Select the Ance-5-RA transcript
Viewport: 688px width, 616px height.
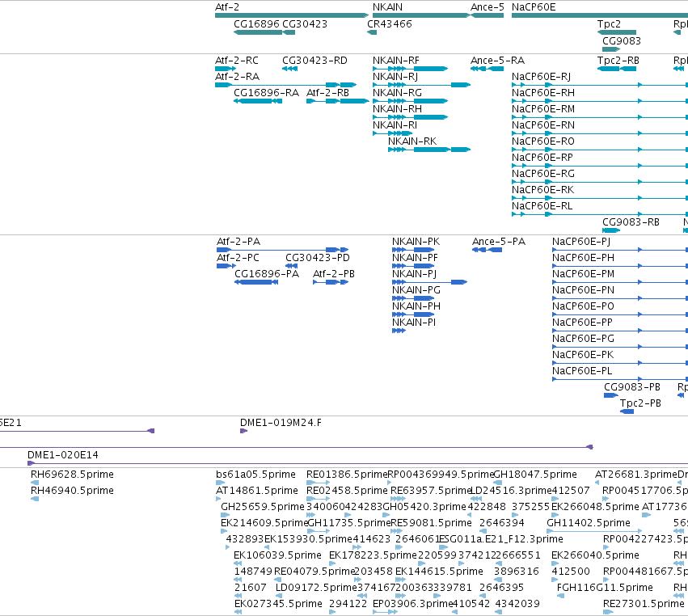(487, 69)
